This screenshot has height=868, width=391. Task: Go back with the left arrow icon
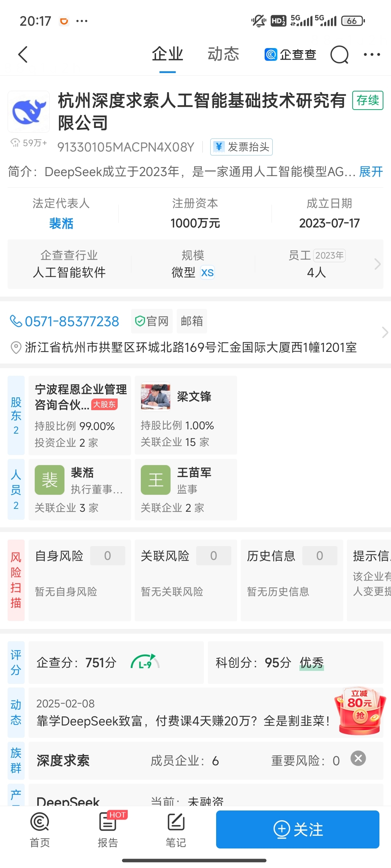23,55
